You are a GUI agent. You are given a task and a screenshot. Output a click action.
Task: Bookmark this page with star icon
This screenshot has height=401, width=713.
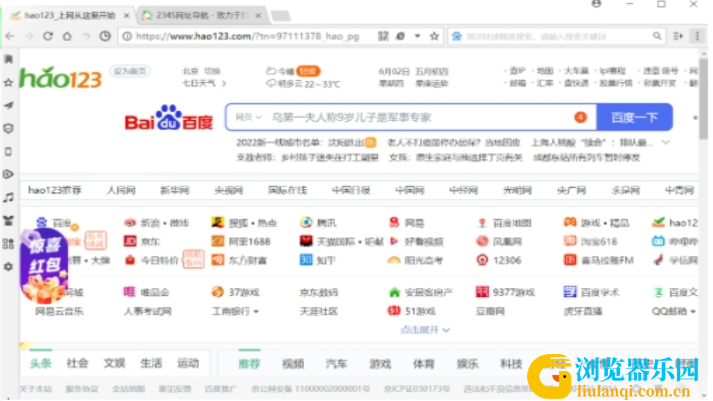pyautogui.click(x=434, y=36)
